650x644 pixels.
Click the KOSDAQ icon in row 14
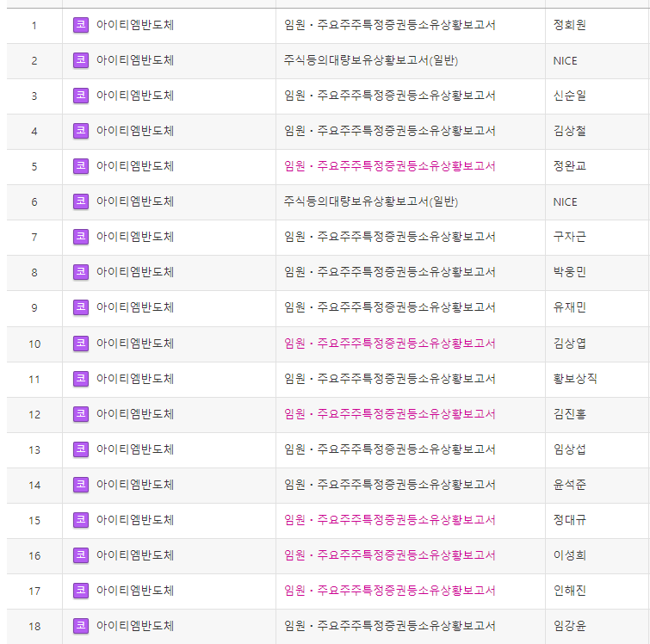[81, 484]
